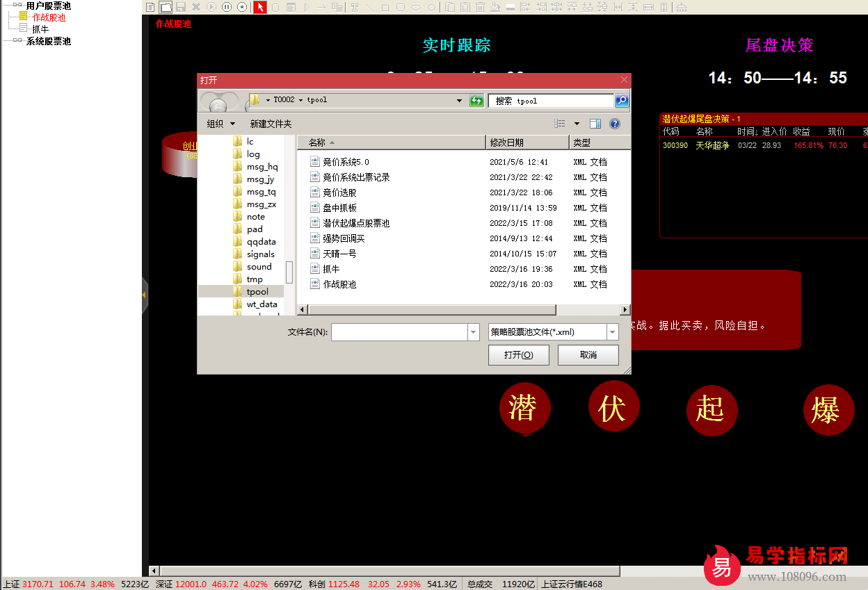Click the 打开(O) button
868x590 pixels.
coord(518,355)
